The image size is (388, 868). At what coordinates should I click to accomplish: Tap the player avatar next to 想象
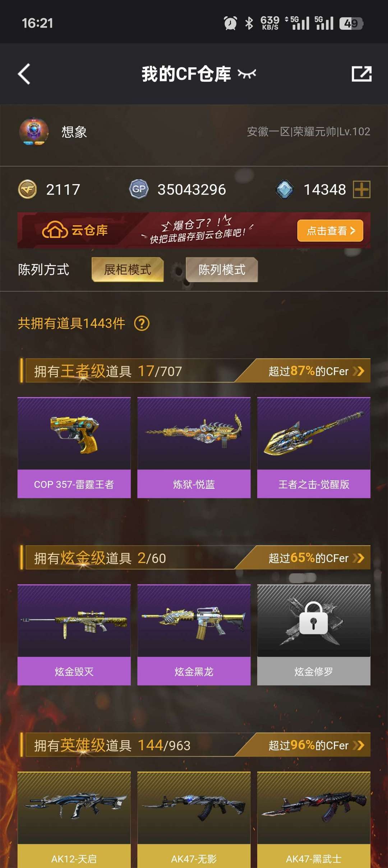coord(34,132)
